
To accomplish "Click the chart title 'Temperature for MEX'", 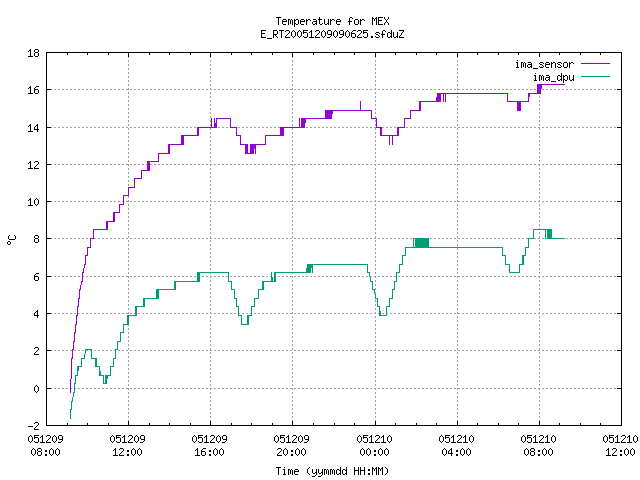I will pos(332,21).
